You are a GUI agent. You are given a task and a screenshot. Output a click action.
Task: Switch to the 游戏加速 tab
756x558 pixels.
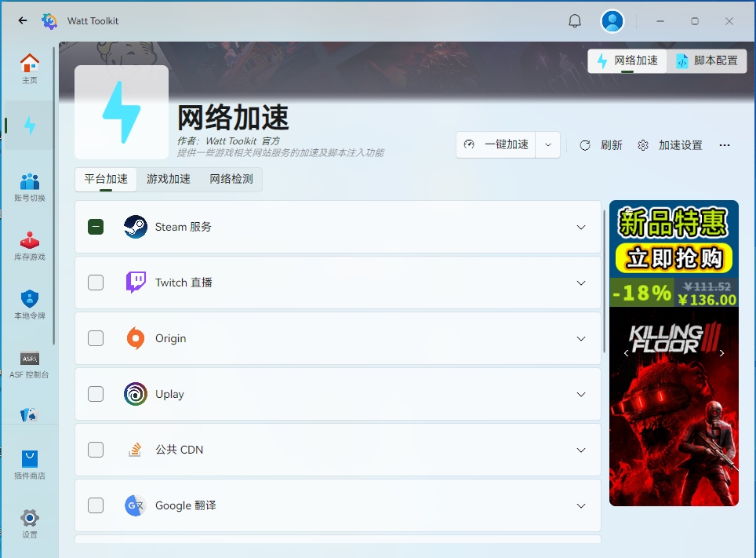[x=168, y=179]
